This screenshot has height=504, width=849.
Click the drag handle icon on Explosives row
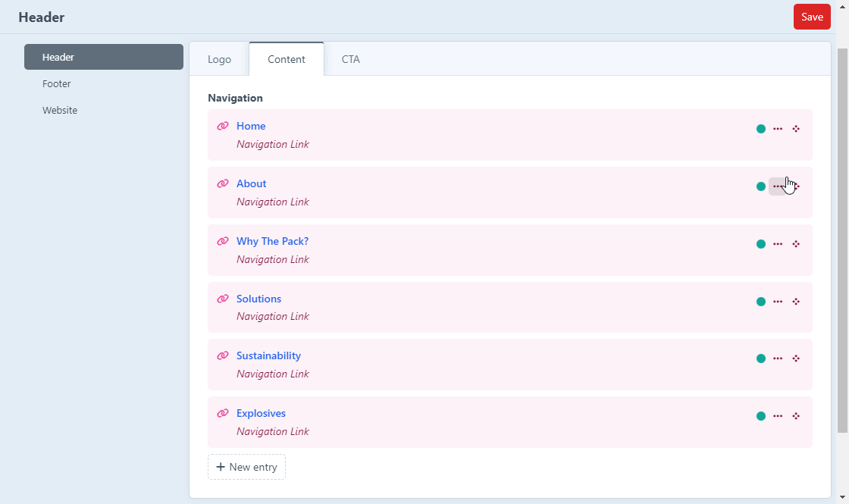pyautogui.click(x=796, y=416)
